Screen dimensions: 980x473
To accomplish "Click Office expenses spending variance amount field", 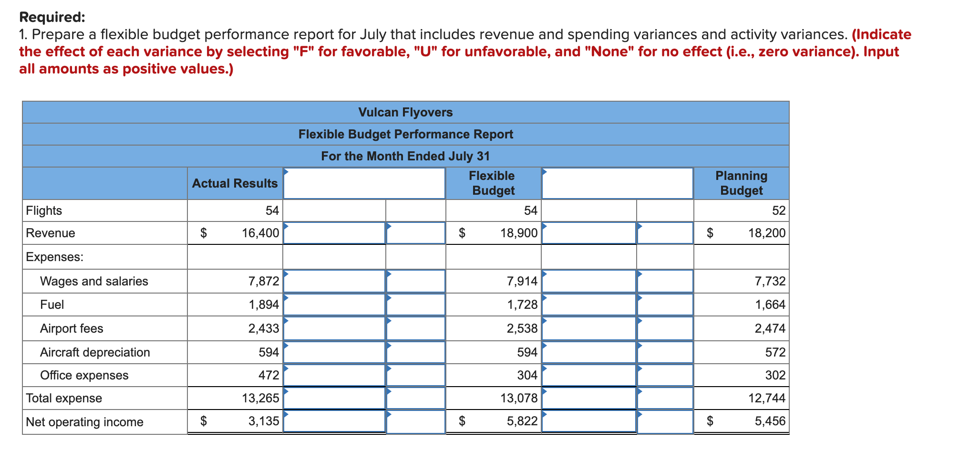I will (x=334, y=375).
